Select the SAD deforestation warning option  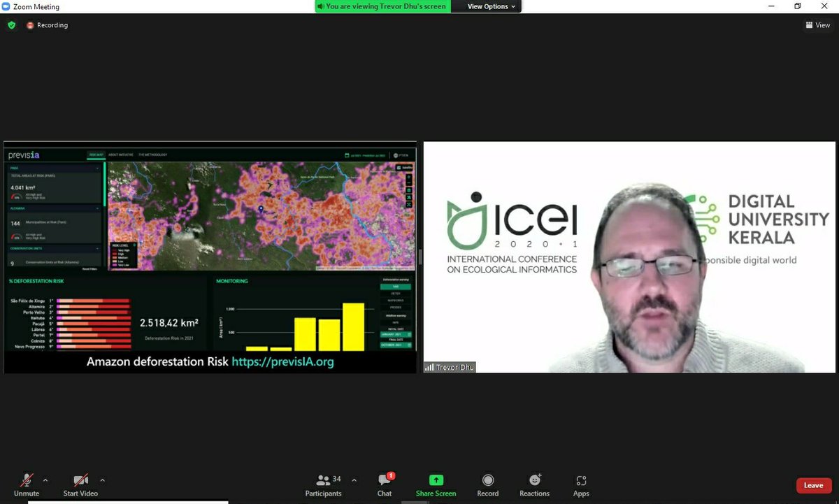point(396,287)
